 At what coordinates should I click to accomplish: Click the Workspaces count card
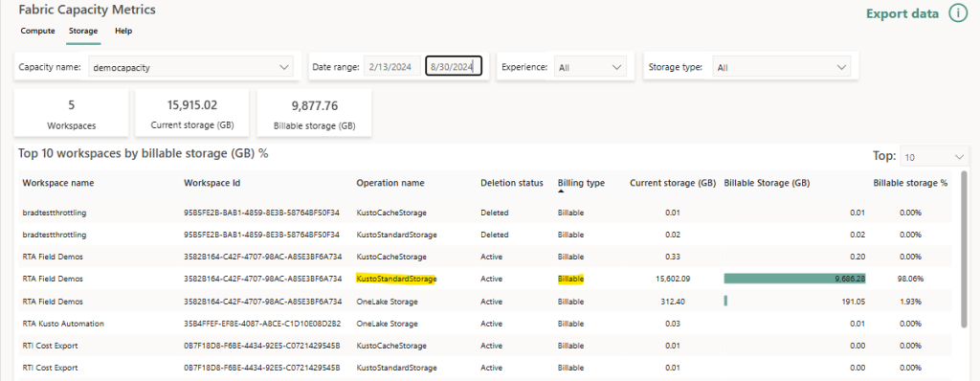(71, 113)
